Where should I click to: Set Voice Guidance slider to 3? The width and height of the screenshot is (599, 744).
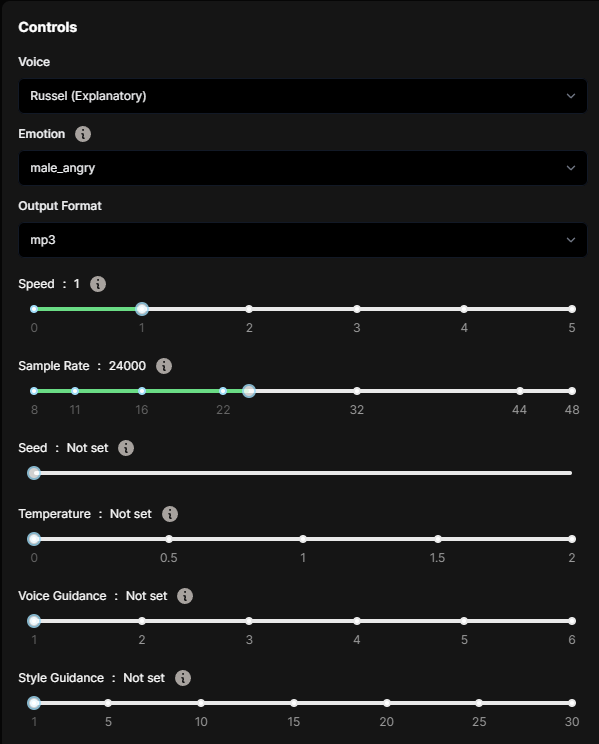[x=249, y=621]
